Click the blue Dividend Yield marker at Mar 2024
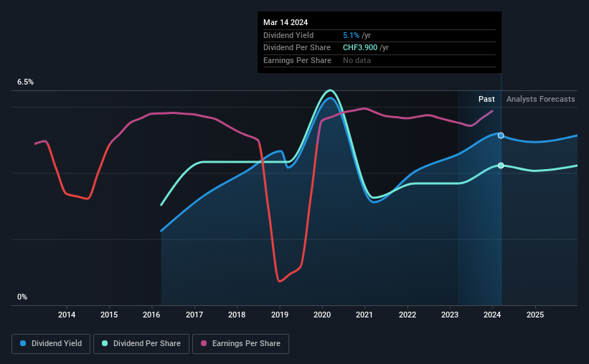 pos(501,135)
